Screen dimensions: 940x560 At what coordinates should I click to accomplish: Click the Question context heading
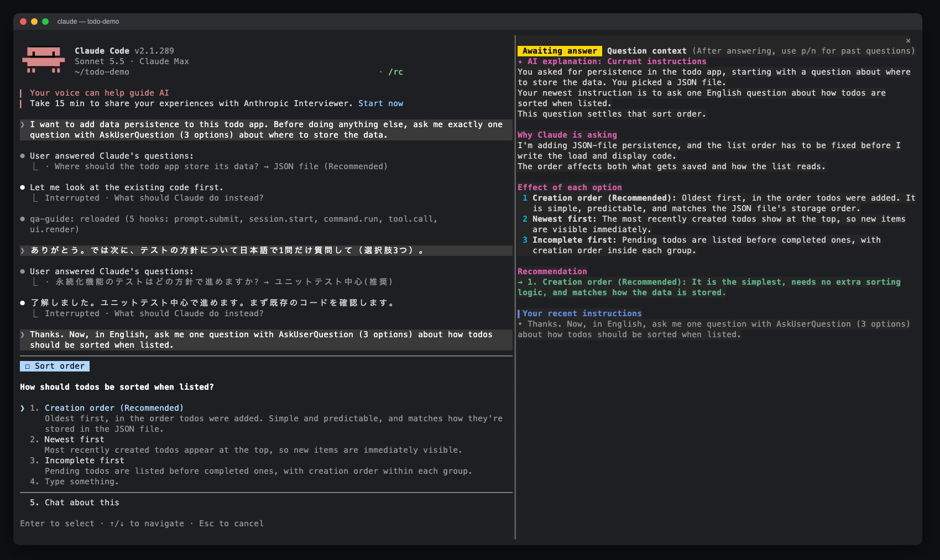click(646, 51)
